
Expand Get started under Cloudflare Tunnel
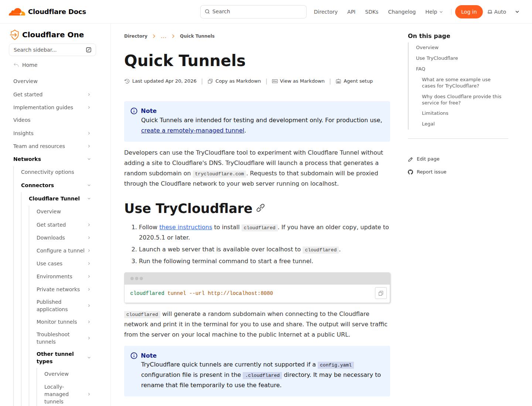(89, 225)
